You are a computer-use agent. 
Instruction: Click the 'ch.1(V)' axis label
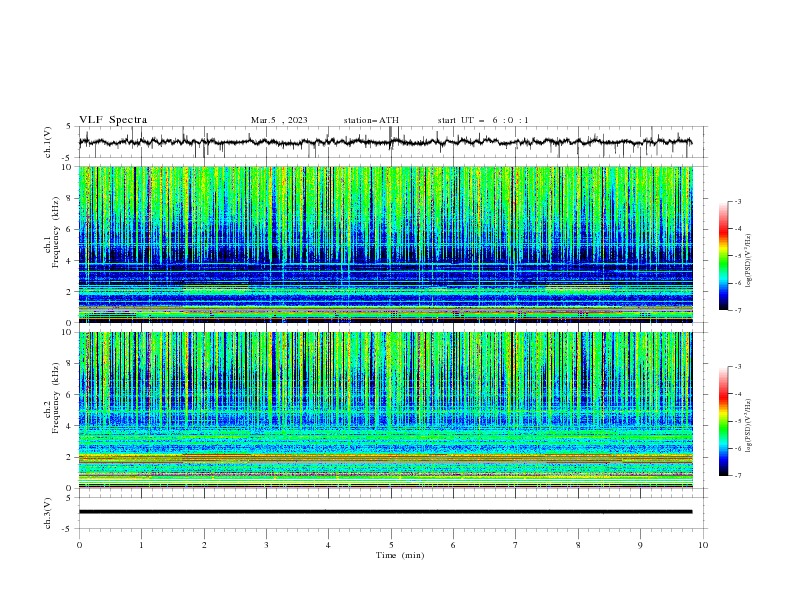pos(48,142)
